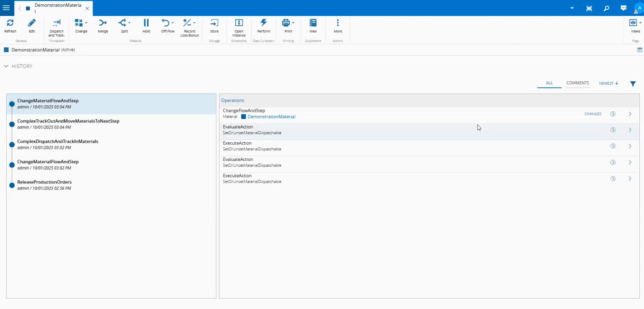Viewport: 644px width, 309px height.
Task: Click clock icon on last ExecuteAction row
Action: 613,179
